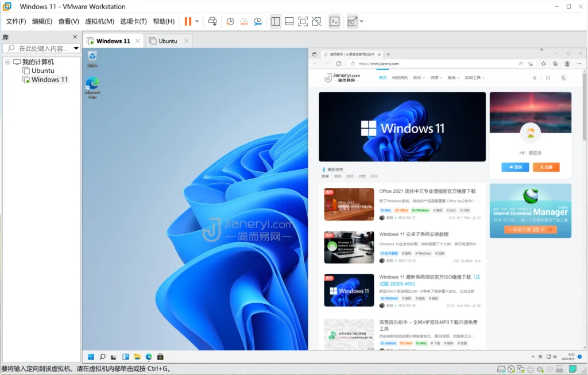Open Edge settings ellipsis menu
The image size is (588, 375).
[579, 64]
